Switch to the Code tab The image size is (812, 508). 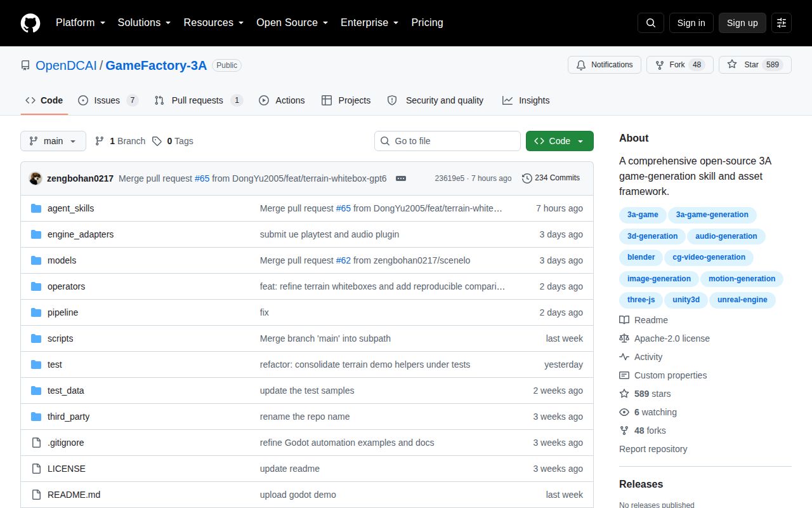pyautogui.click(x=44, y=100)
